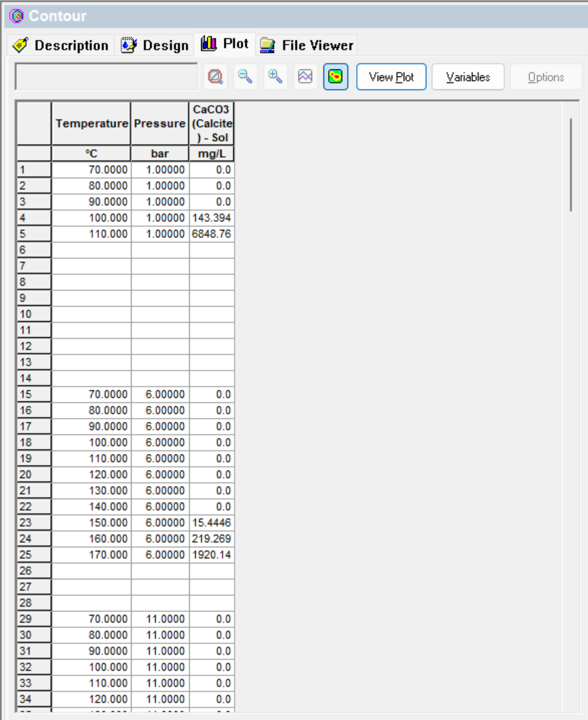
Task: Click pressure 6.00000 in row 20
Action: pos(160,475)
